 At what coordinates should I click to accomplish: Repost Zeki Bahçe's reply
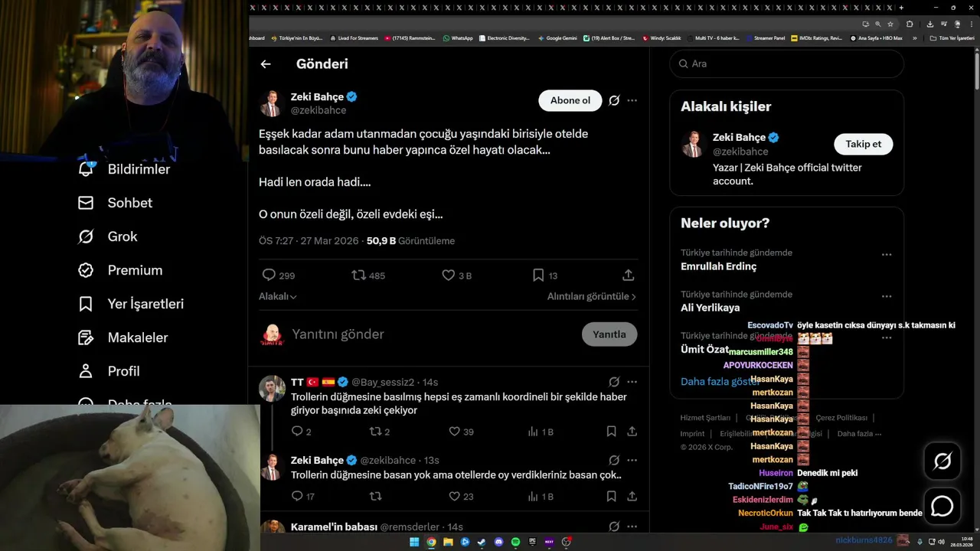375,496
